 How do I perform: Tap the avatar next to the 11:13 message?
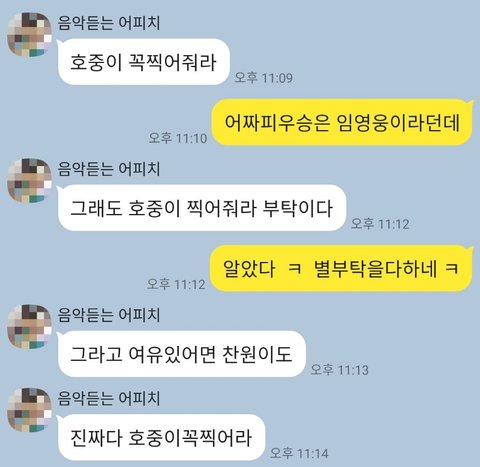pyautogui.click(x=29, y=326)
